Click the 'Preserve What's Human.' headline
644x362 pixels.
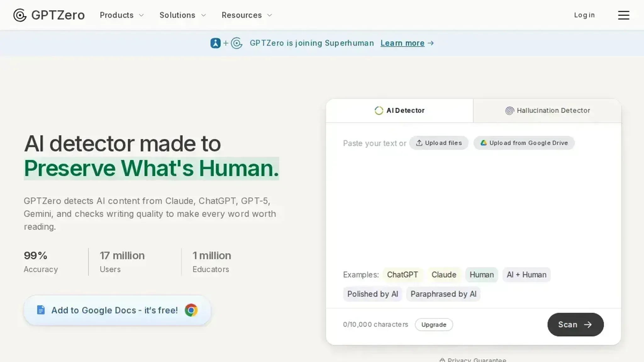[x=152, y=168]
